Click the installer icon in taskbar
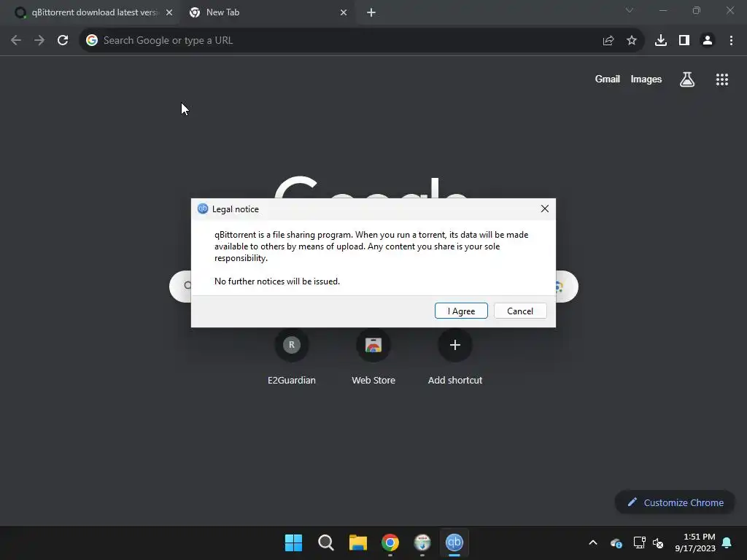 coord(422,542)
